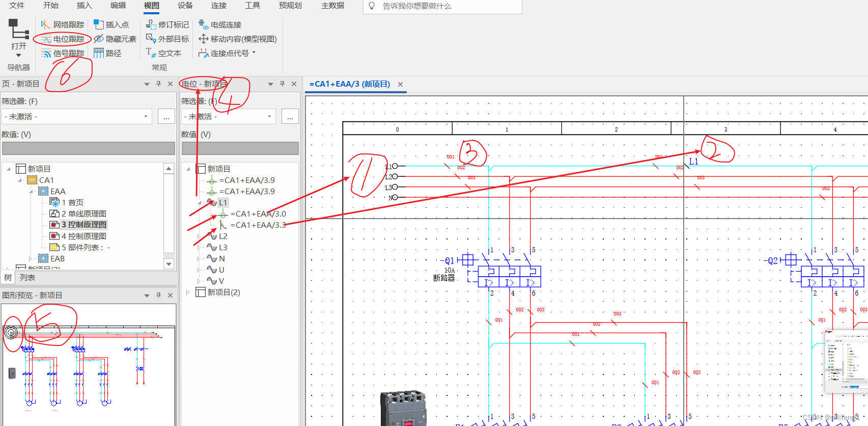868x426 pixels.
Task: Click the 插入点 insertion point icon
Action: point(99,24)
